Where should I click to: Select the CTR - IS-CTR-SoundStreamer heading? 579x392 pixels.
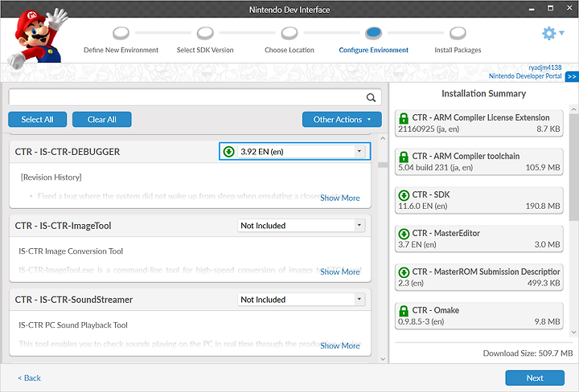73,300
